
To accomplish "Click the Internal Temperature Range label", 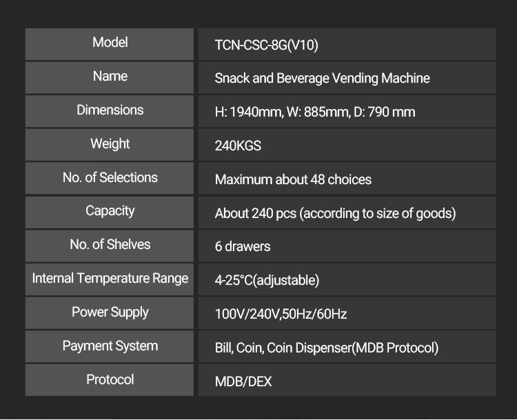I will (110, 279).
